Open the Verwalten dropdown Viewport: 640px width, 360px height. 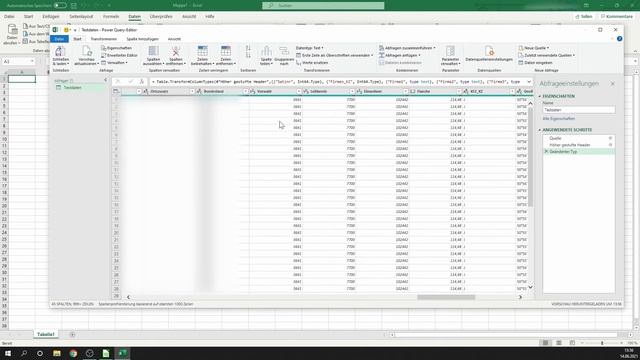[114, 62]
